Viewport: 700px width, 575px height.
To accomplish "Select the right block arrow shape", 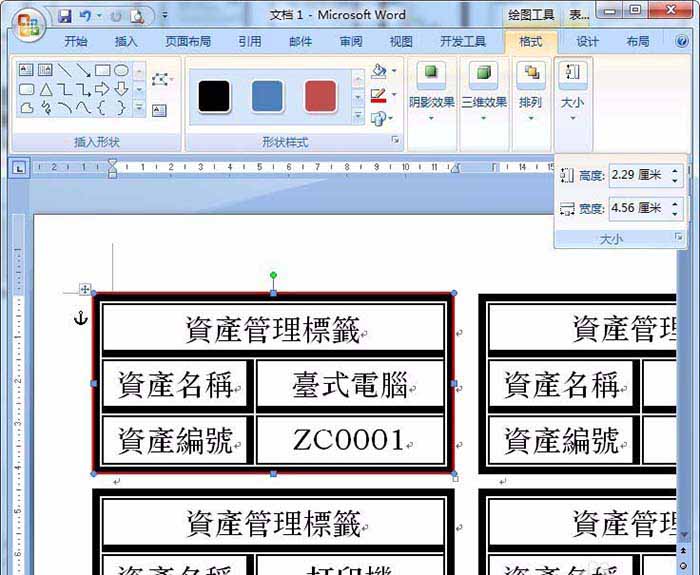I will coord(102,89).
